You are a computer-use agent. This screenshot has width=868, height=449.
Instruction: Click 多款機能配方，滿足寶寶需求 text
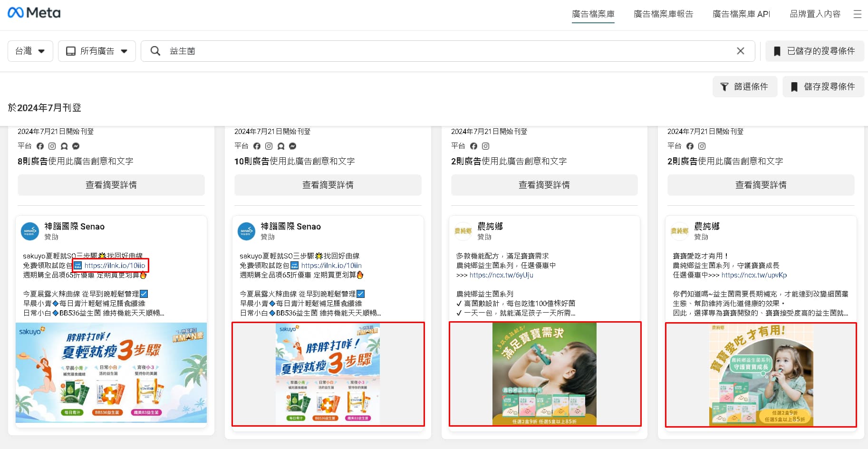coord(502,256)
